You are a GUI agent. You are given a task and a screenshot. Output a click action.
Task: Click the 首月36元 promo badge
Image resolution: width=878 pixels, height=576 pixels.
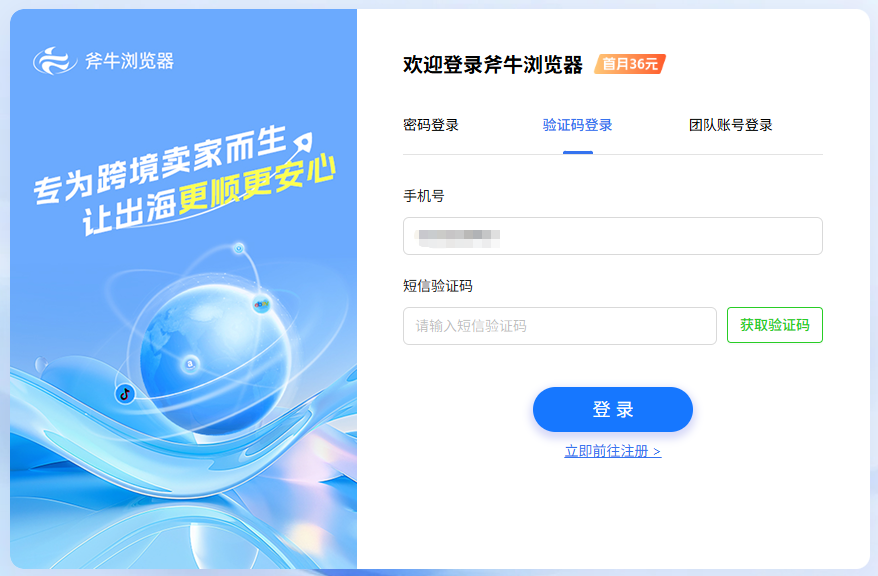(630, 64)
